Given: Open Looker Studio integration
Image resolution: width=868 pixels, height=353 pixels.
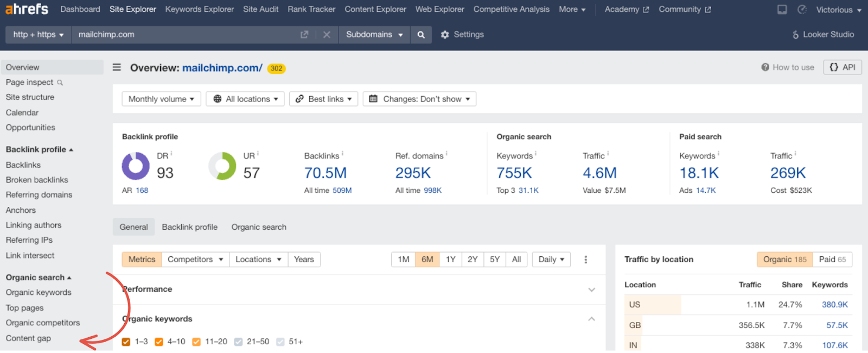Looking at the screenshot, I should pyautogui.click(x=823, y=35).
